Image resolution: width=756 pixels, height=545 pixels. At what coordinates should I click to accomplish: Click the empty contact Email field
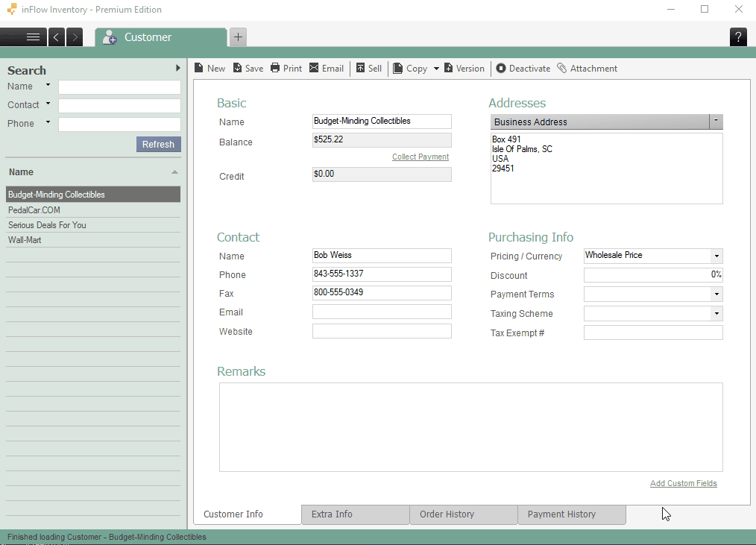click(x=382, y=312)
